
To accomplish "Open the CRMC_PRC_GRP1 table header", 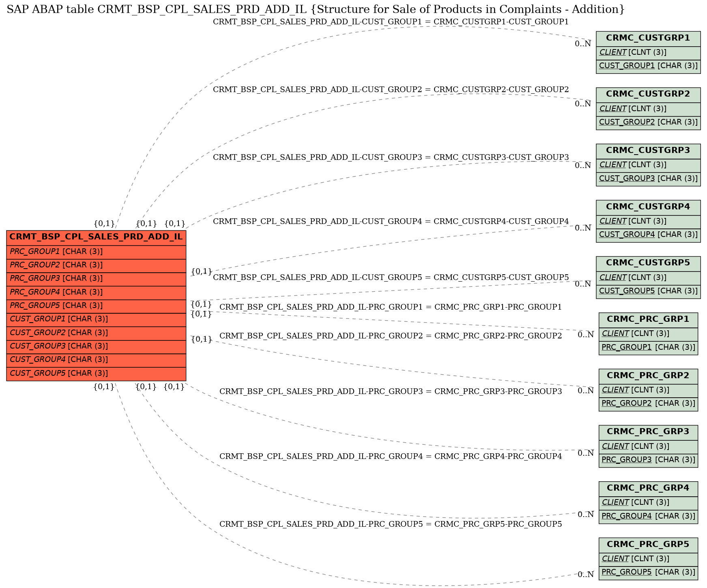I will click(x=648, y=320).
